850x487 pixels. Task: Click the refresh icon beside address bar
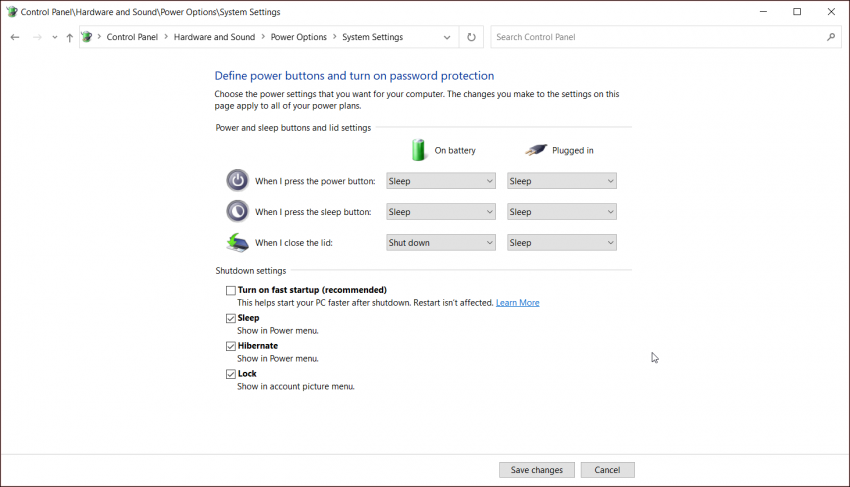(472, 37)
